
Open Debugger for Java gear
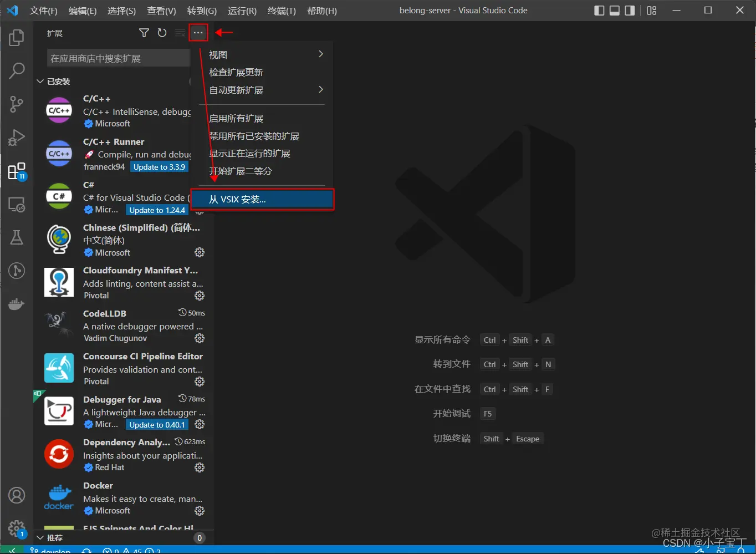pos(200,424)
